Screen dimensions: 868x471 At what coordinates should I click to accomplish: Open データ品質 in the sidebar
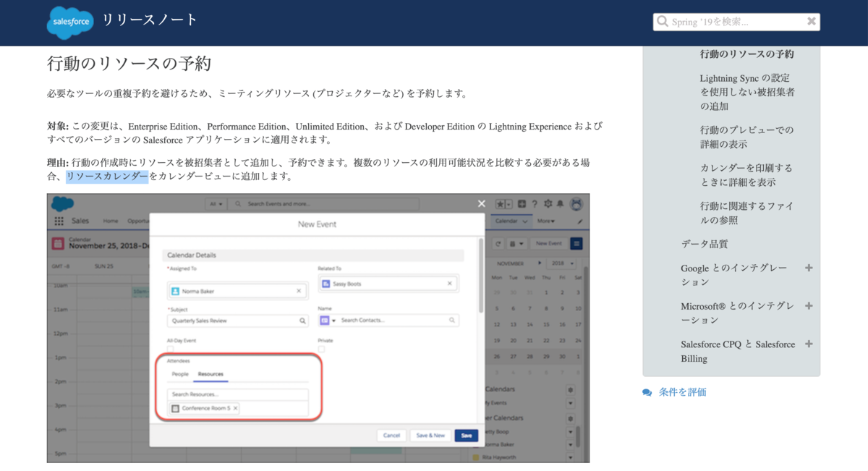coord(704,244)
